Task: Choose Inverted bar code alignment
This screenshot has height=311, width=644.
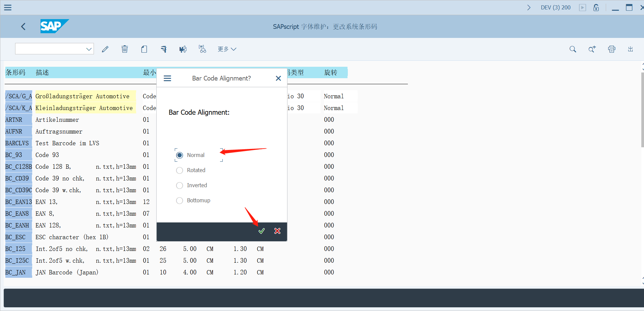Action: 179,185
